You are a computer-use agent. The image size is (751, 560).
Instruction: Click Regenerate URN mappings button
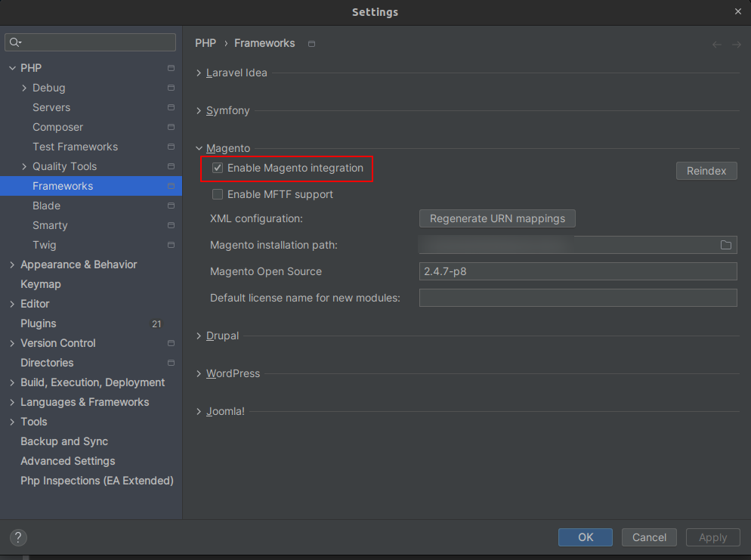[497, 218]
